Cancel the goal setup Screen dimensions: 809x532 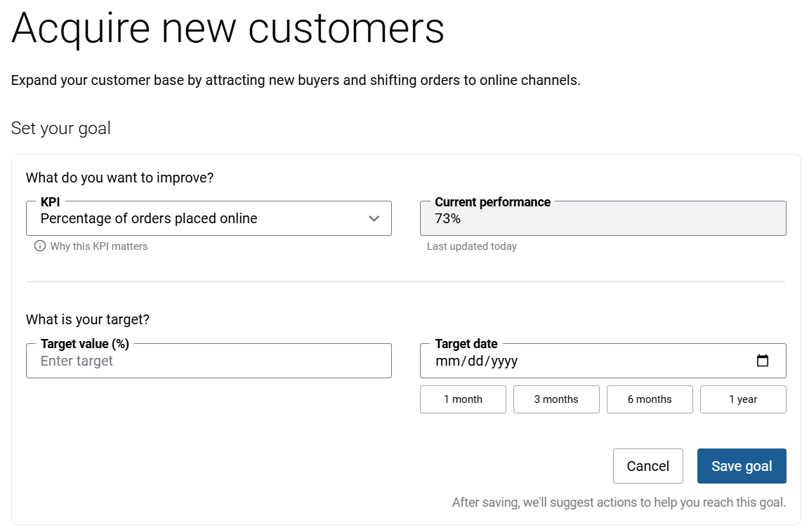(648, 466)
